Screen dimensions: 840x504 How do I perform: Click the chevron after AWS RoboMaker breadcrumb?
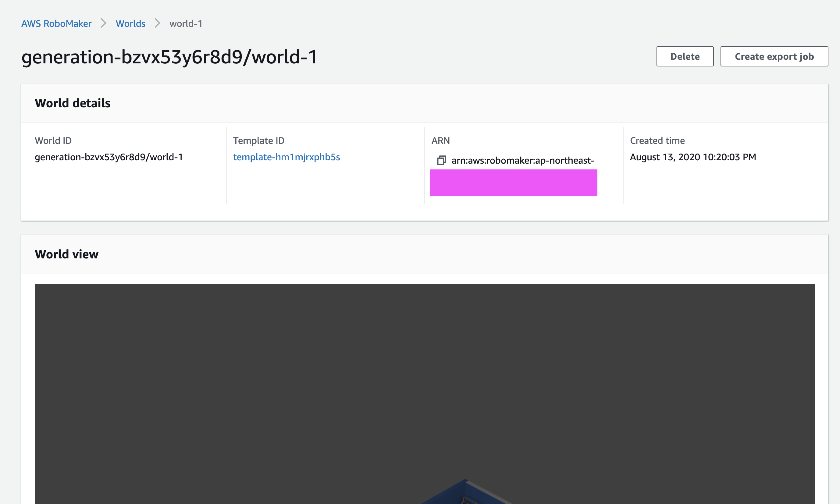coord(104,23)
